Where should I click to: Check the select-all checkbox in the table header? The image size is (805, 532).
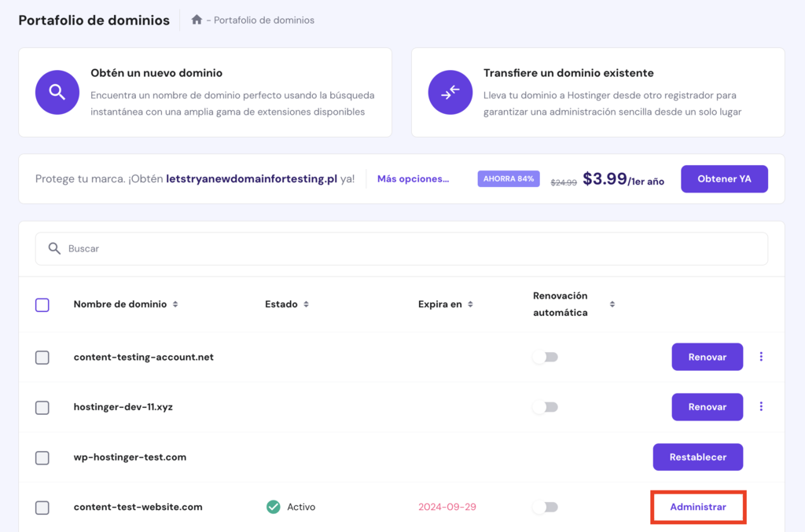coord(43,305)
